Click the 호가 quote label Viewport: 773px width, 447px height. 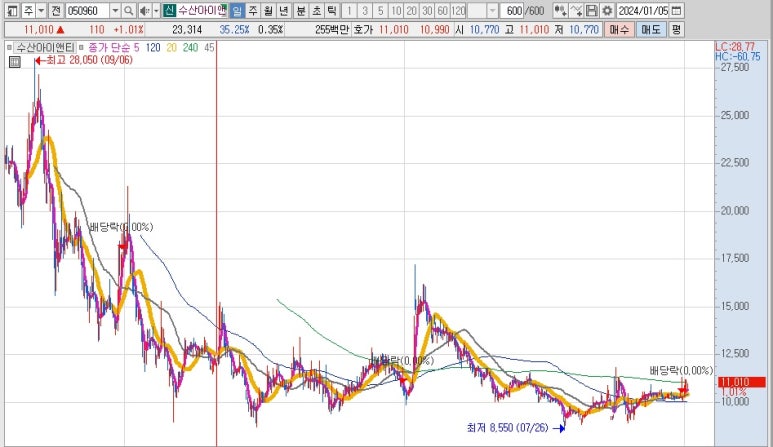[363, 30]
